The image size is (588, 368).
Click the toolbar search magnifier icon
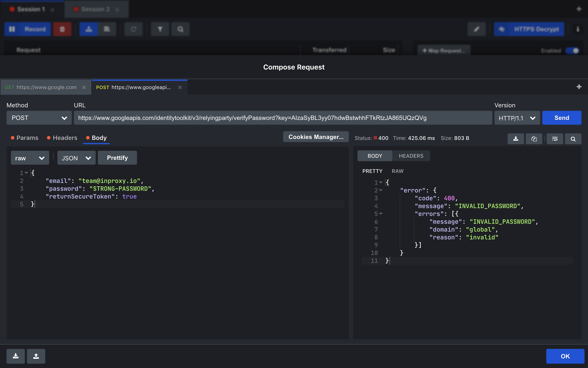[x=180, y=29]
